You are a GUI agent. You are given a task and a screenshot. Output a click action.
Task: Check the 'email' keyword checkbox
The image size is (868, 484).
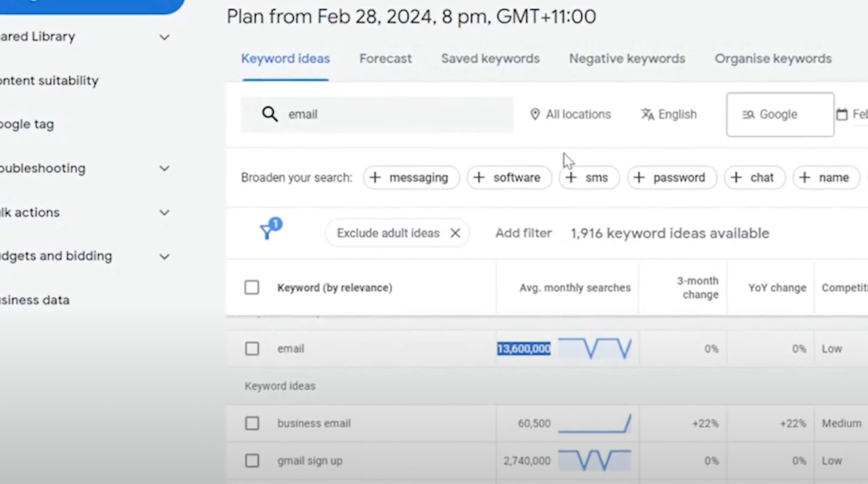pos(252,348)
